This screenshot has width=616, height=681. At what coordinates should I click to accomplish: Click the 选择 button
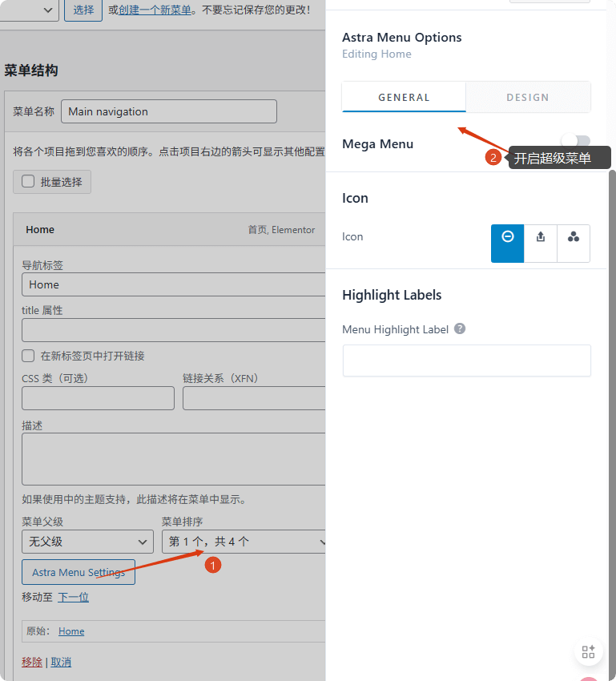tap(83, 10)
